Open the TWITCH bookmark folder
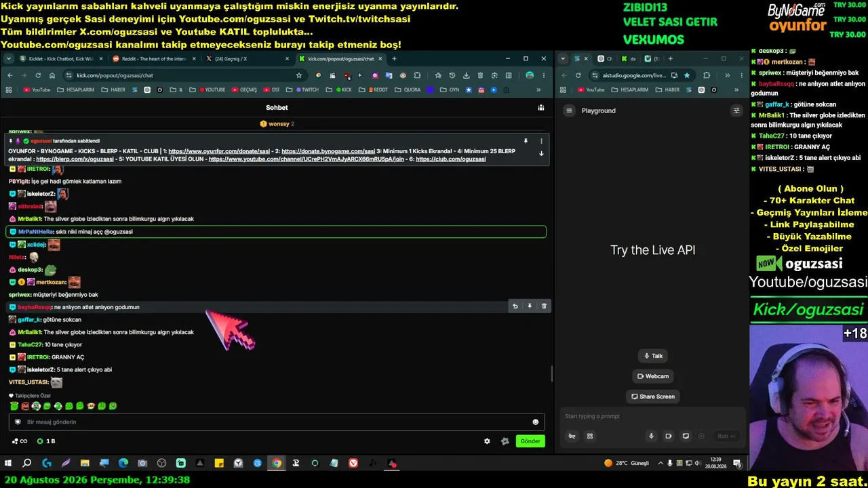This screenshot has width=868, height=488. tap(307, 89)
